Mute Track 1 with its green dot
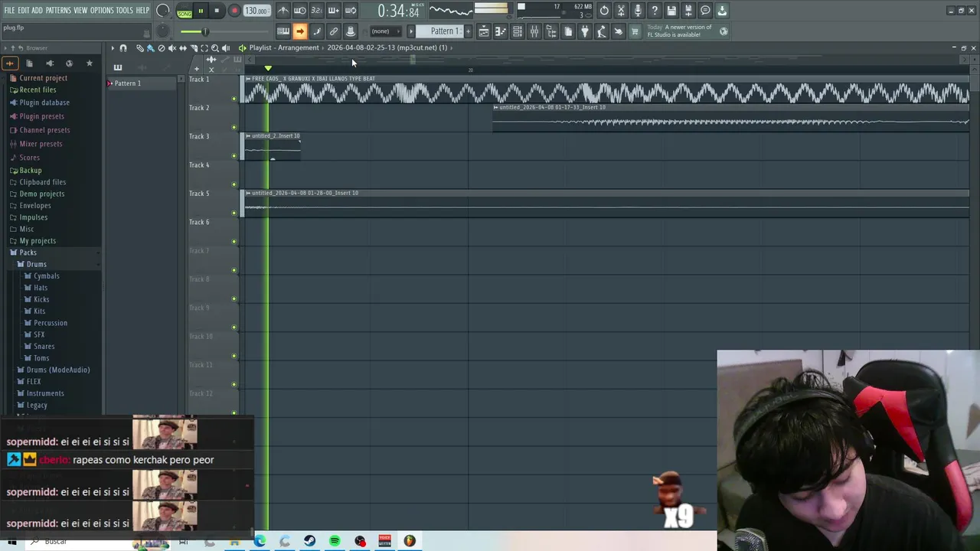Image resolution: width=980 pixels, height=551 pixels. 234,99
